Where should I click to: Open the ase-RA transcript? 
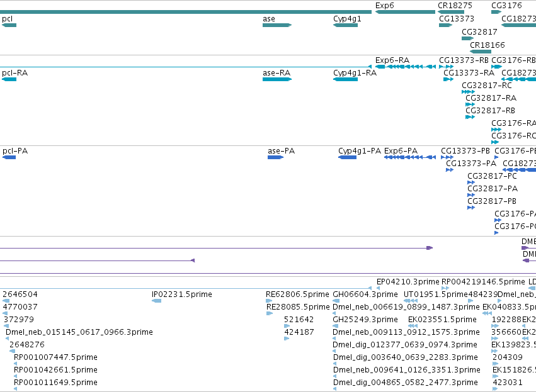[277, 79]
